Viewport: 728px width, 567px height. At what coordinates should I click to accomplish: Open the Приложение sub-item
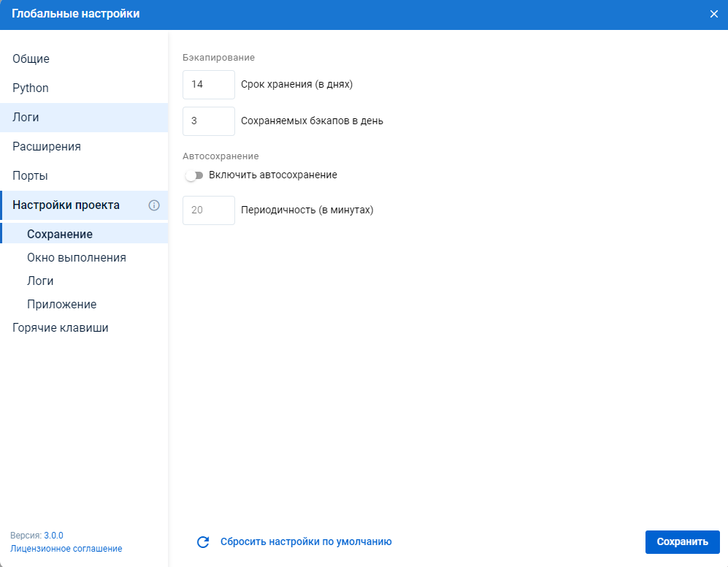point(62,305)
